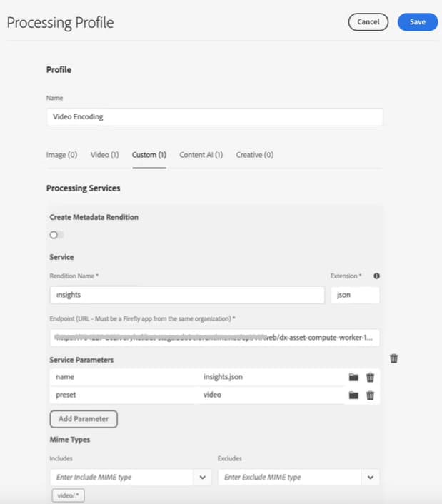Focus the Rendition Name field
This screenshot has height=504, width=442.
(x=187, y=295)
